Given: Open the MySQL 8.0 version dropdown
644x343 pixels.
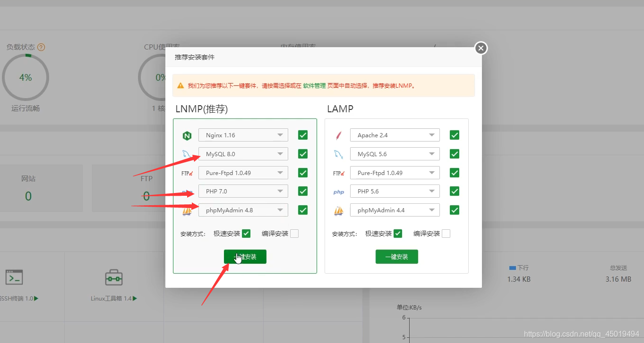Looking at the screenshot, I should [243, 154].
